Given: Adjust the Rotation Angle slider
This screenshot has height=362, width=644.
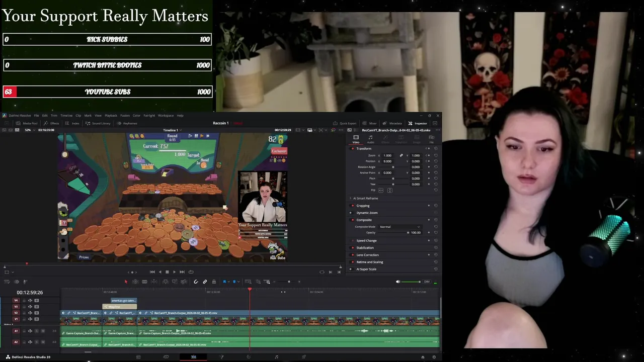Looking at the screenshot, I should pos(393,167).
